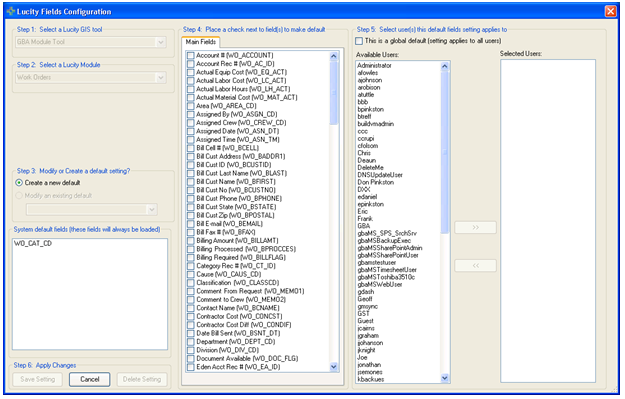Click WO_CAT_CD in system default fields
The height and width of the screenshot is (399, 625).
coord(33,244)
